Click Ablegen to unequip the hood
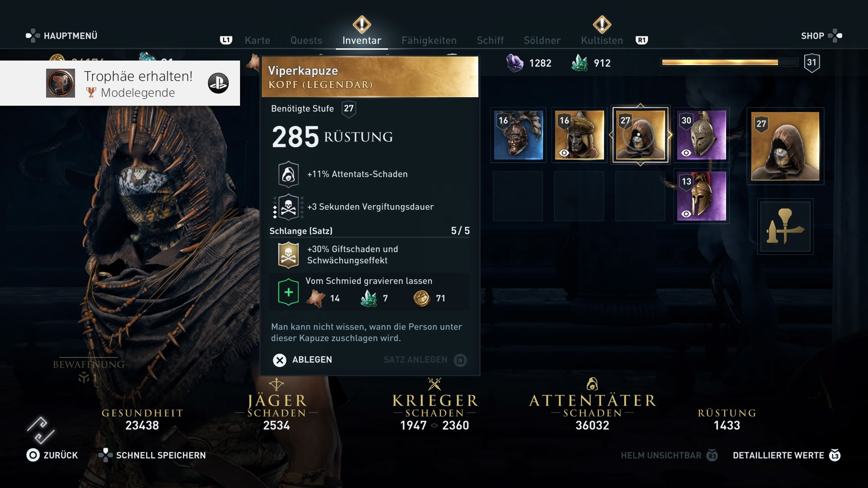This screenshot has width=868, height=488. [x=302, y=360]
